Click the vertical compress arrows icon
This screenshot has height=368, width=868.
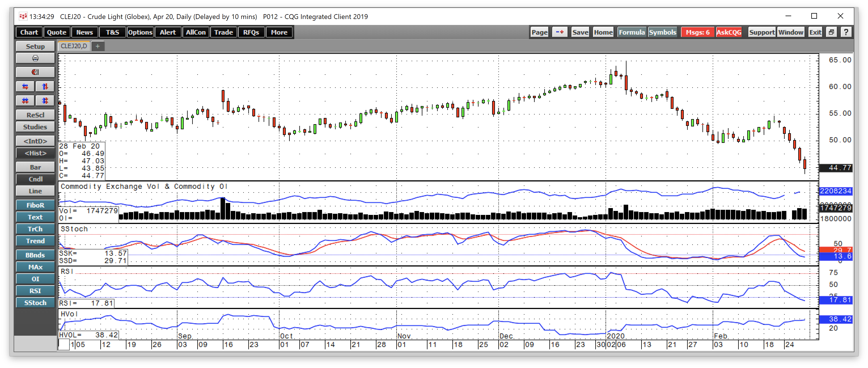[45, 100]
